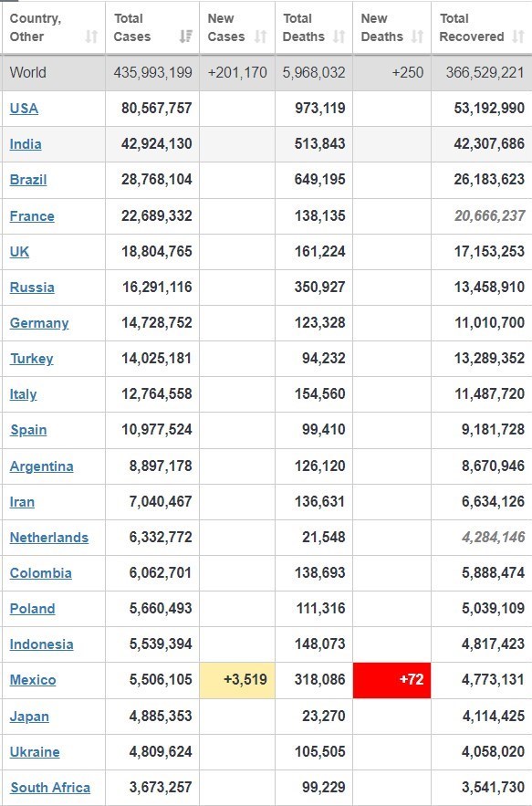Open the USA country link
The width and height of the screenshot is (532, 806).
(24, 109)
